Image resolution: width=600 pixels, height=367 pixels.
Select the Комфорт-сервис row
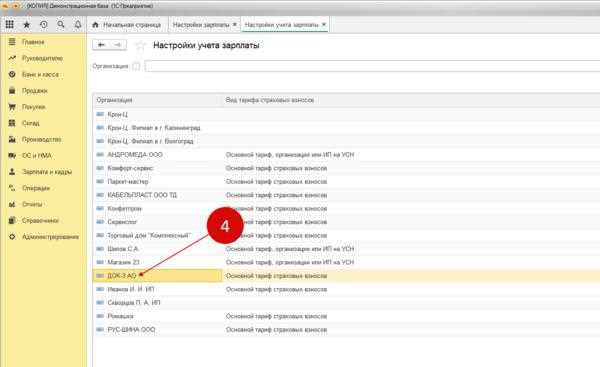pyautogui.click(x=346, y=168)
